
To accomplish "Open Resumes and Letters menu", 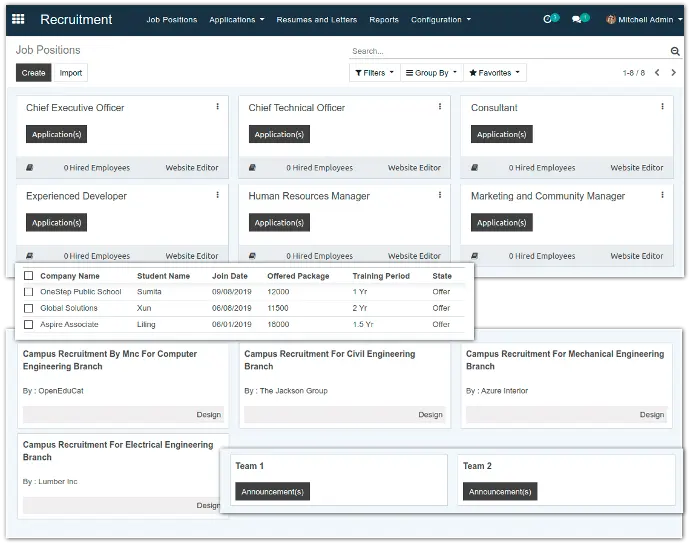I will (x=316, y=20).
